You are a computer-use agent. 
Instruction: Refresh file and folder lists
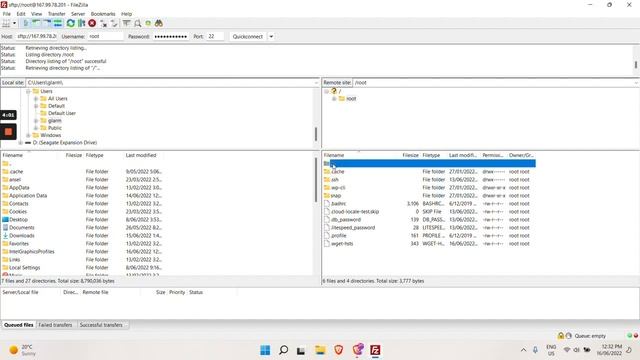[71, 23]
